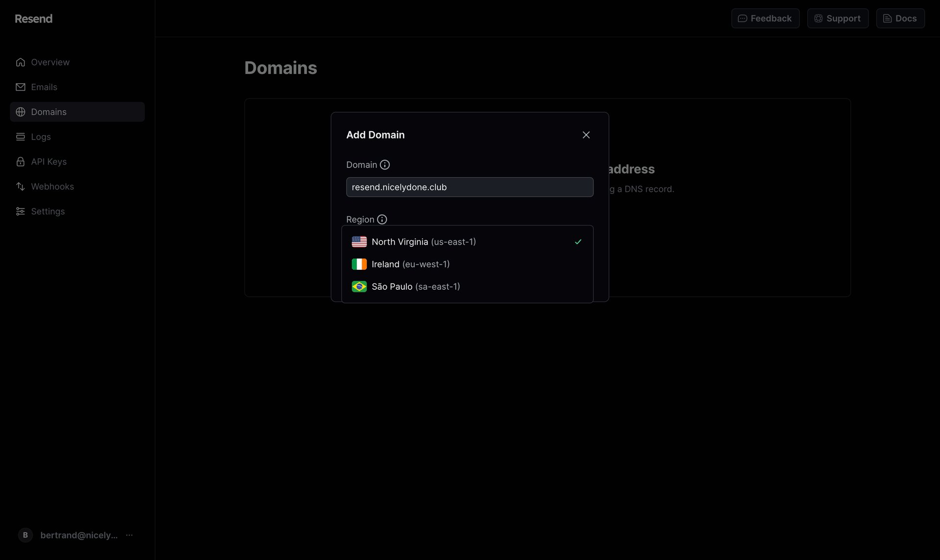Open Logs using its sidebar icon
940x560 pixels.
pyautogui.click(x=20, y=137)
